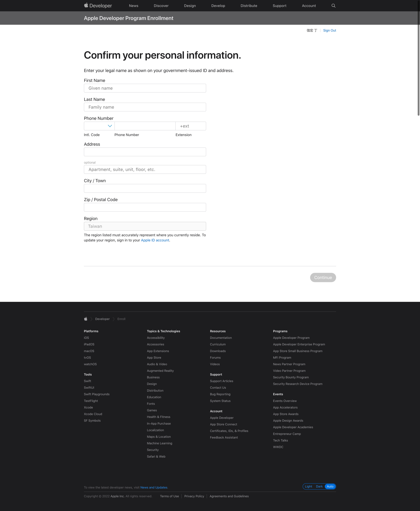This screenshot has width=420, height=511.
Task: Click the Apple logo in footer breadcrumb
Action: pos(86,319)
